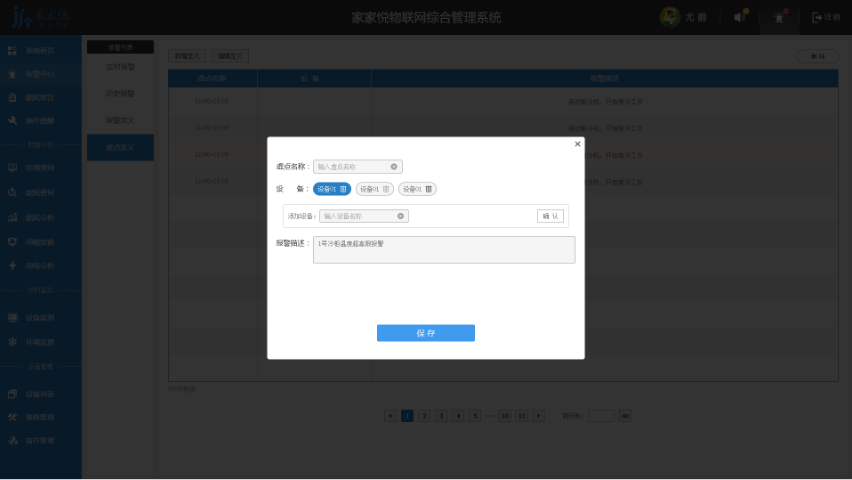The image size is (852, 480).
Task: Clear the 添加设备 input with its X icon
Action: coord(401,216)
